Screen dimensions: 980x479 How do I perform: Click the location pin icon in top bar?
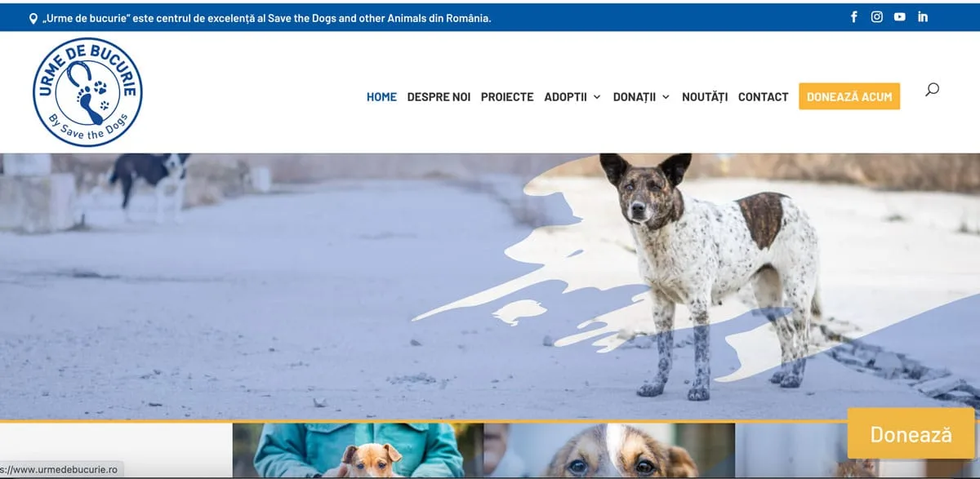[33, 18]
